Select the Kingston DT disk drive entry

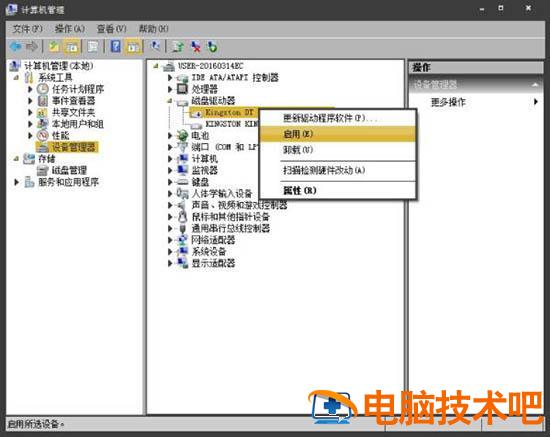click(229, 112)
